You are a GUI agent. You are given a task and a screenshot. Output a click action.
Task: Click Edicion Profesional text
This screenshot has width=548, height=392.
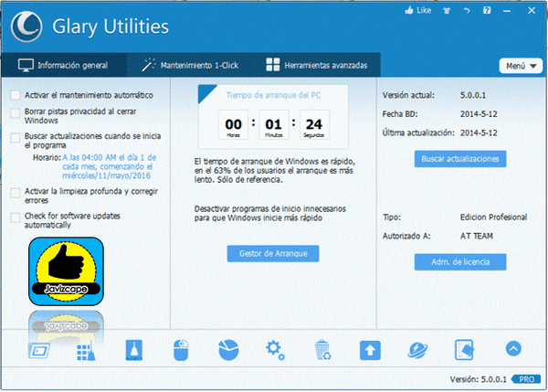[493, 217]
